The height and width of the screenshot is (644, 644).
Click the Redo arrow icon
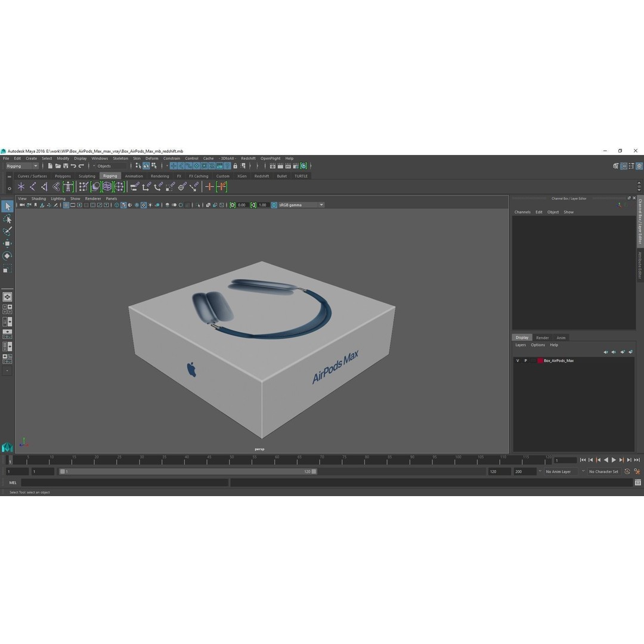[81, 166]
